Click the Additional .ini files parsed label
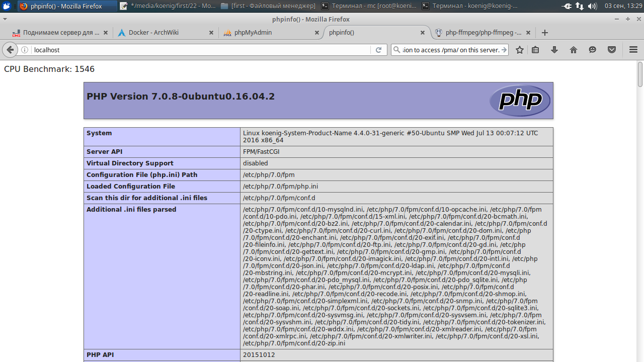The image size is (644, 362). tap(131, 210)
